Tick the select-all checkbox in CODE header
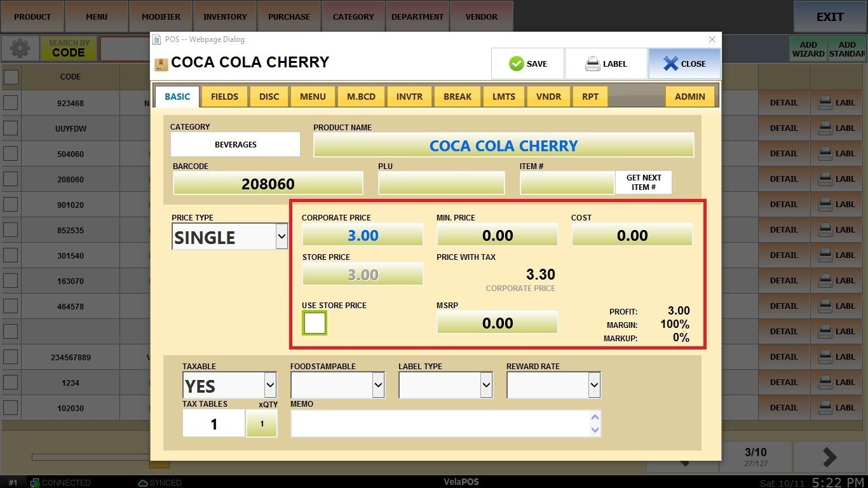Viewport: 868px width, 488px height. pos(11,77)
